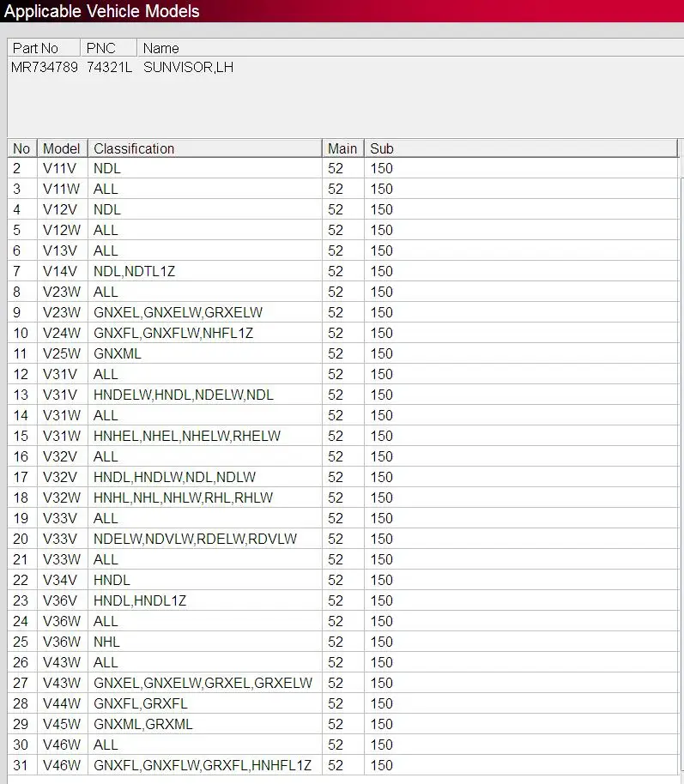This screenshot has height=784, width=684.
Task: Select row 2 model V11V
Action: coord(59,168)
